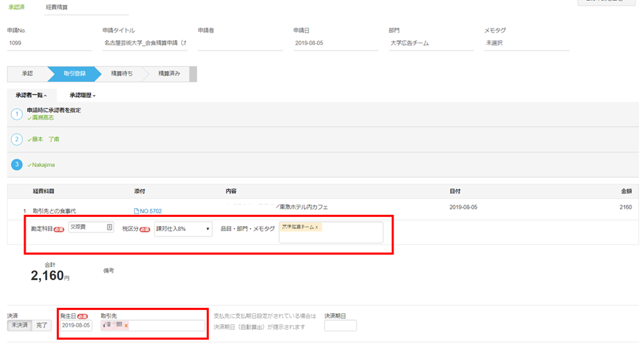Click the 備考 remarks label

point(108,271)
